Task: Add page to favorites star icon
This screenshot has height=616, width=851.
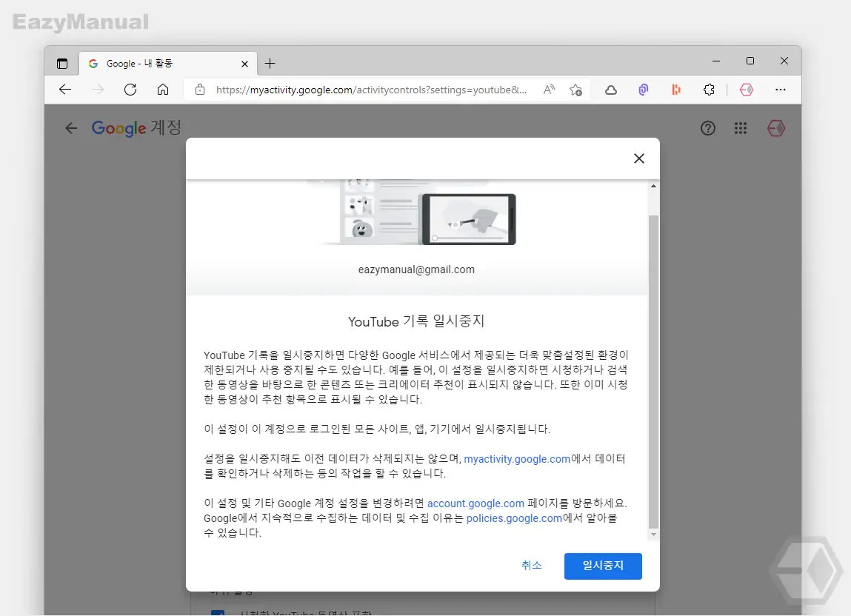Action: 575,90
